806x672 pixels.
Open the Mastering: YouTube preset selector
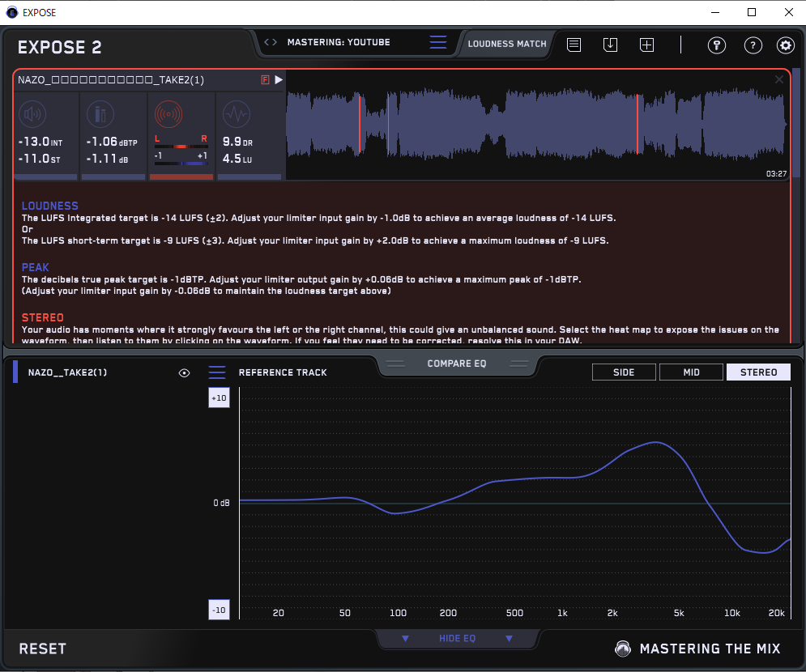point(339,42)
